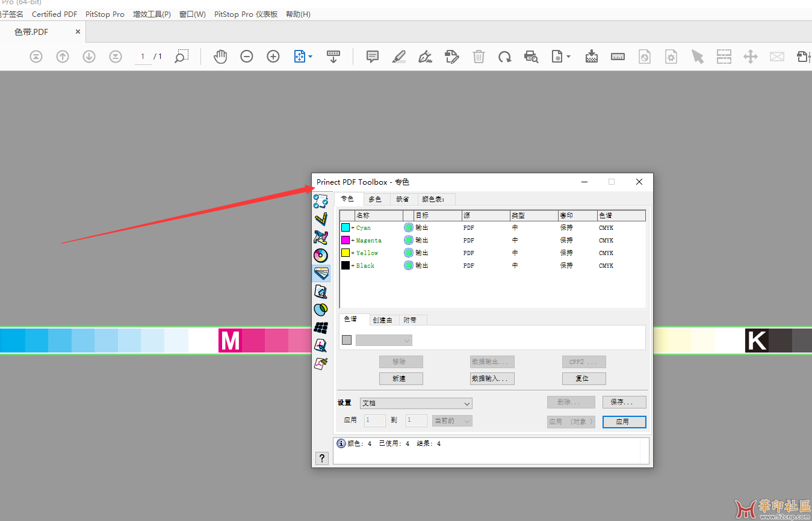This screenshot has height=521, width=812.
Task: Open the fit-page zoom dropdown arrow
Action: (x=311, y=57)
